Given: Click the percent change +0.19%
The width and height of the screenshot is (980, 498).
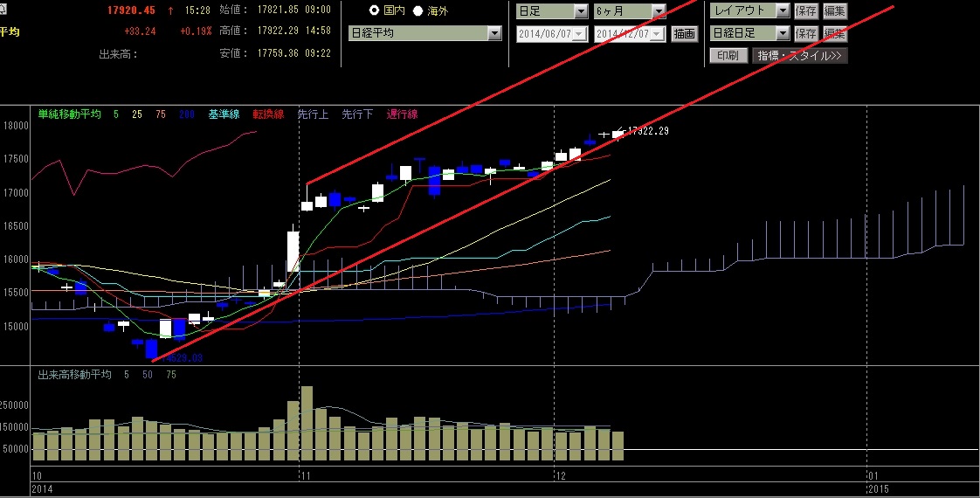Looking at the screenshot, I should 196,31.
